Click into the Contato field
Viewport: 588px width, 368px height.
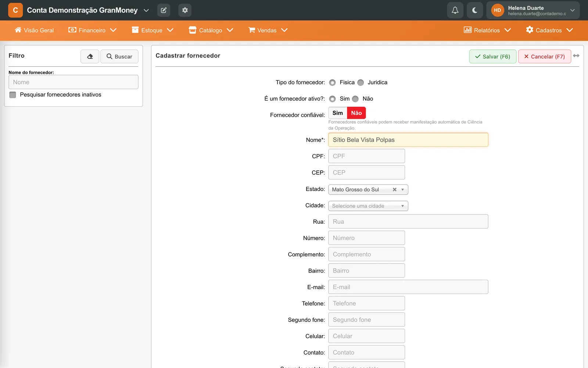[367, 352]
